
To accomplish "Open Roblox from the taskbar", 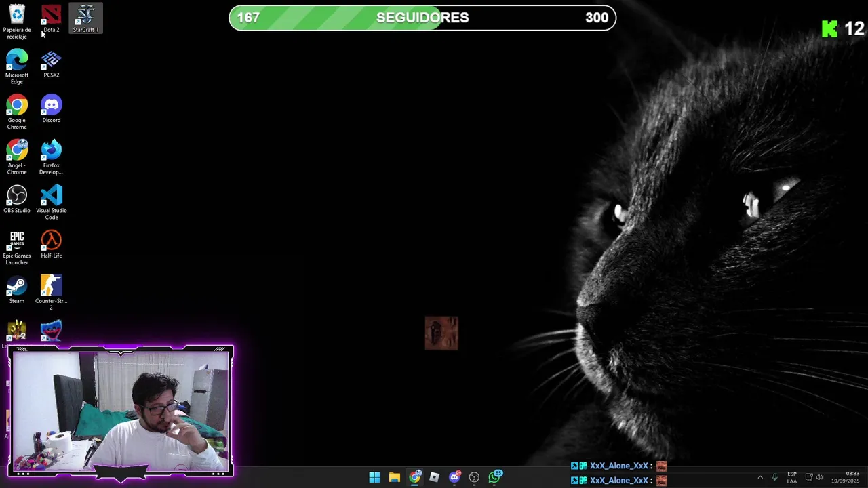I will (434, 477).
